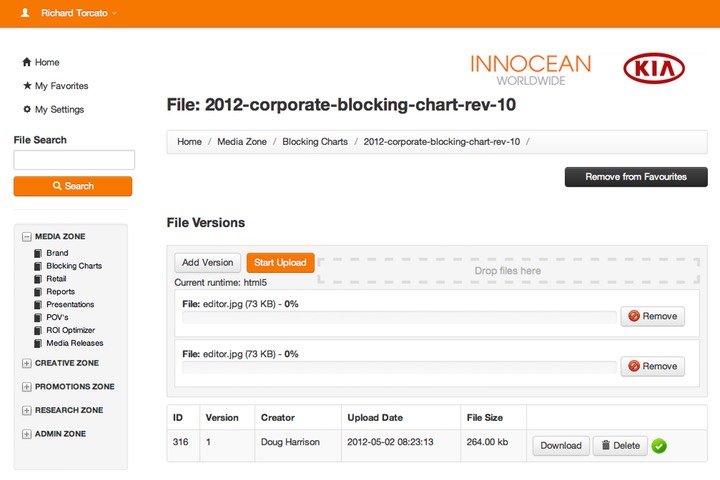Expand the Admin Zone section

point(27,434)
